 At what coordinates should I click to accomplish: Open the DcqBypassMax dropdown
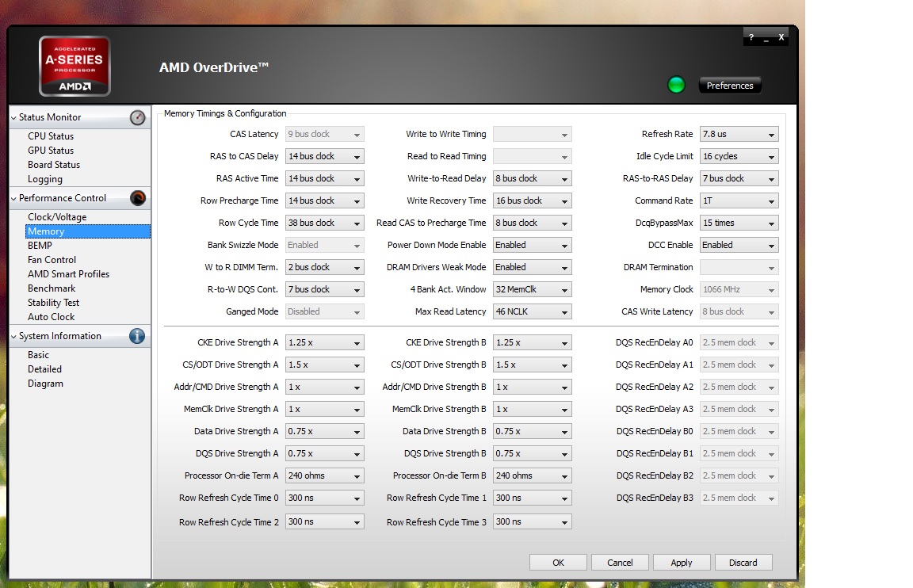tap(739, 223)
